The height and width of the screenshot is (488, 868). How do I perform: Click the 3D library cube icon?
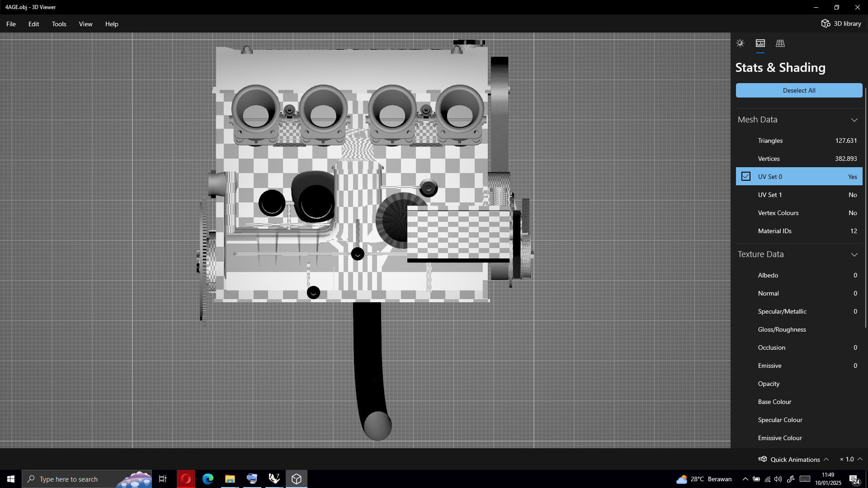826,23
